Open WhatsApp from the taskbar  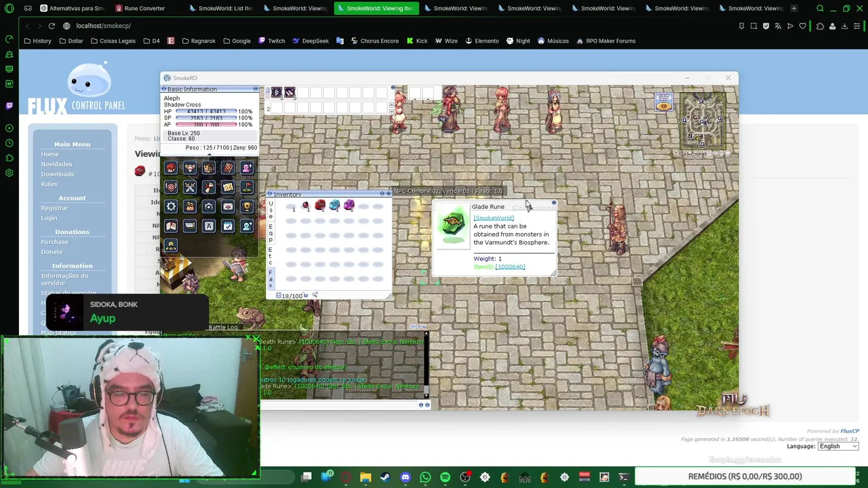pyautogui.click(x=425, y=477)
